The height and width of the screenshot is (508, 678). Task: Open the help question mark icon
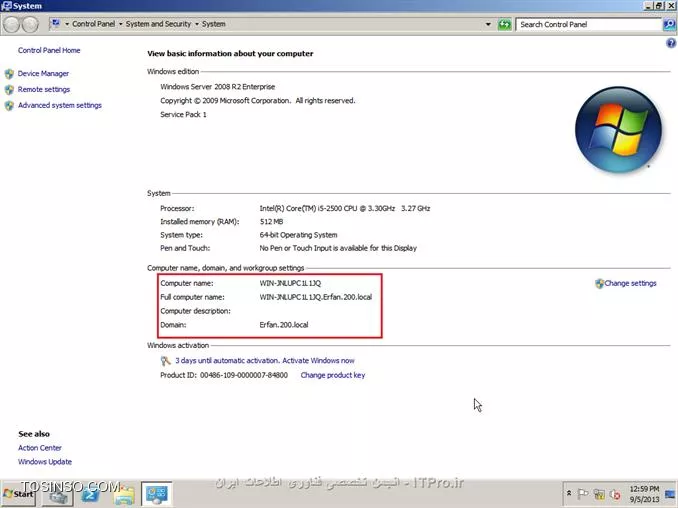pos(671,43)
